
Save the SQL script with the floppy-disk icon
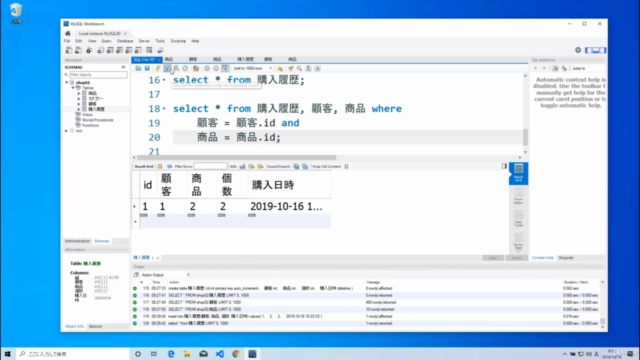click(147, 69)
